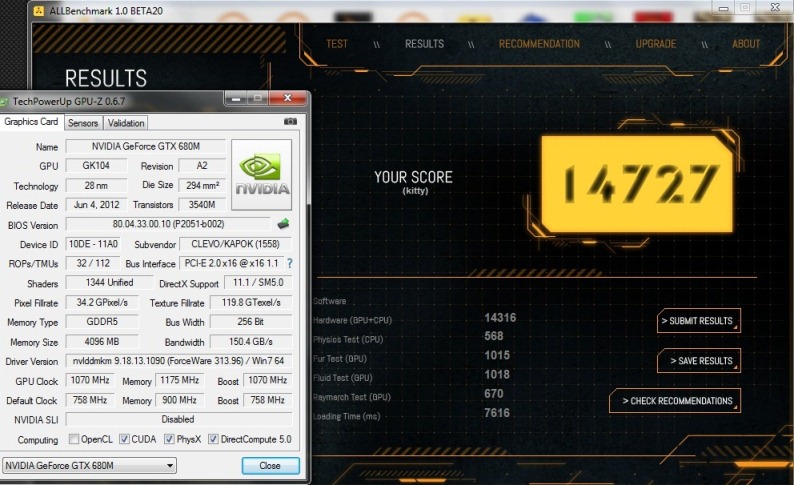
Task: Click the CHECK RECOMMENDATIONS button
Action: (x=675, y=400)
